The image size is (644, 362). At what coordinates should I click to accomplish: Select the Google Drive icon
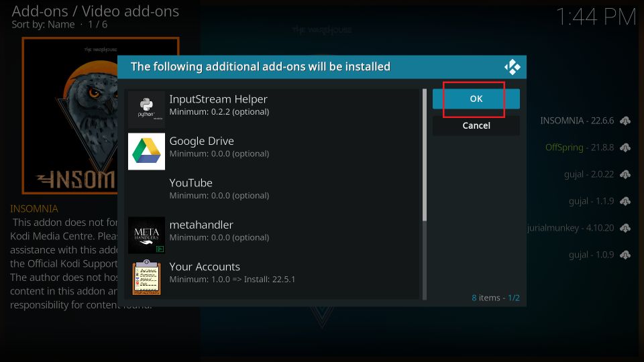pyautogui.click(x=146, y=151)
